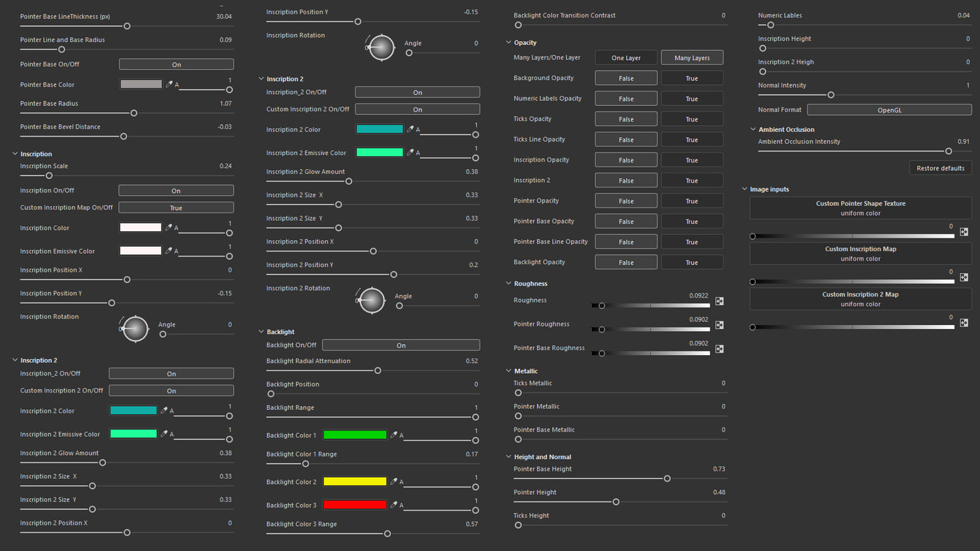Click the Pointer Base LineThickness value 30.04

coord(224,16)
